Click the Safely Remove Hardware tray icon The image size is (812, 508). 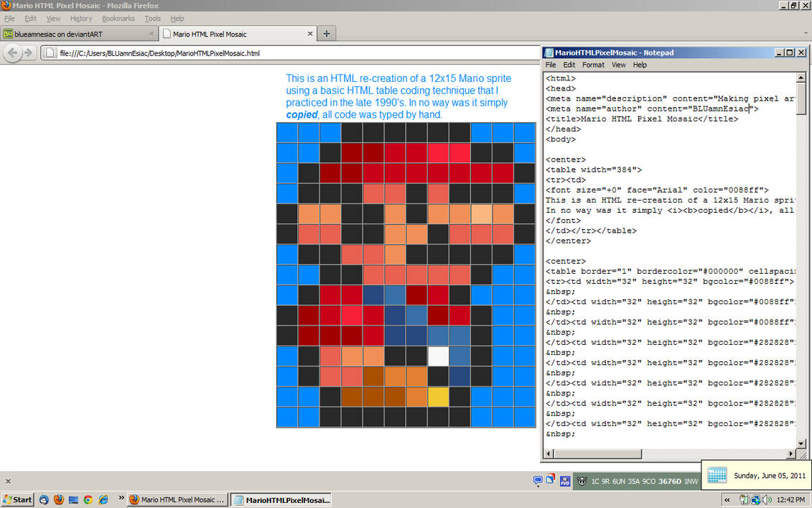coord(745,499)
